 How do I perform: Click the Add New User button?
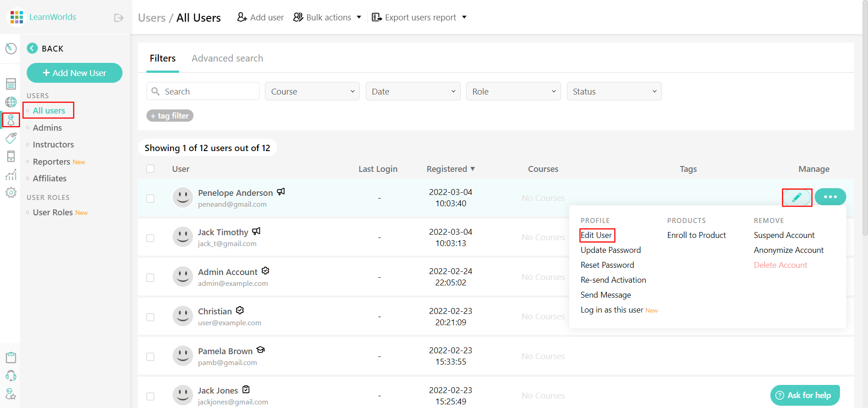click(74, 73)
